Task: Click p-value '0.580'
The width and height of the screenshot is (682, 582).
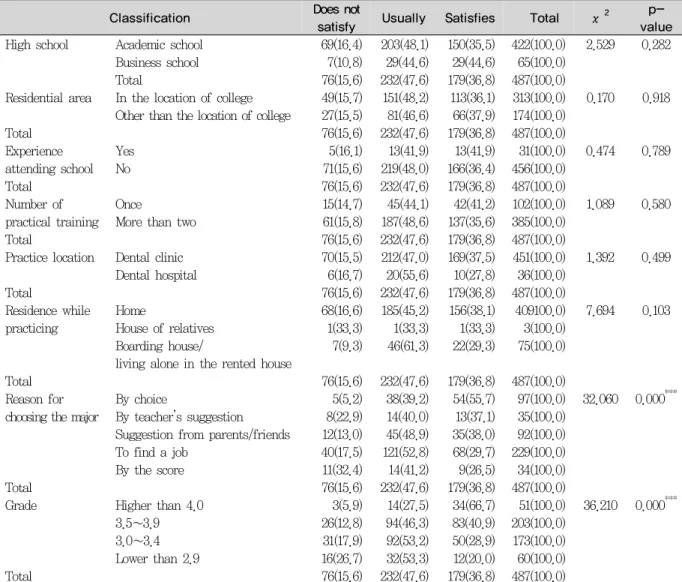Action: click(x=656, y=204)
